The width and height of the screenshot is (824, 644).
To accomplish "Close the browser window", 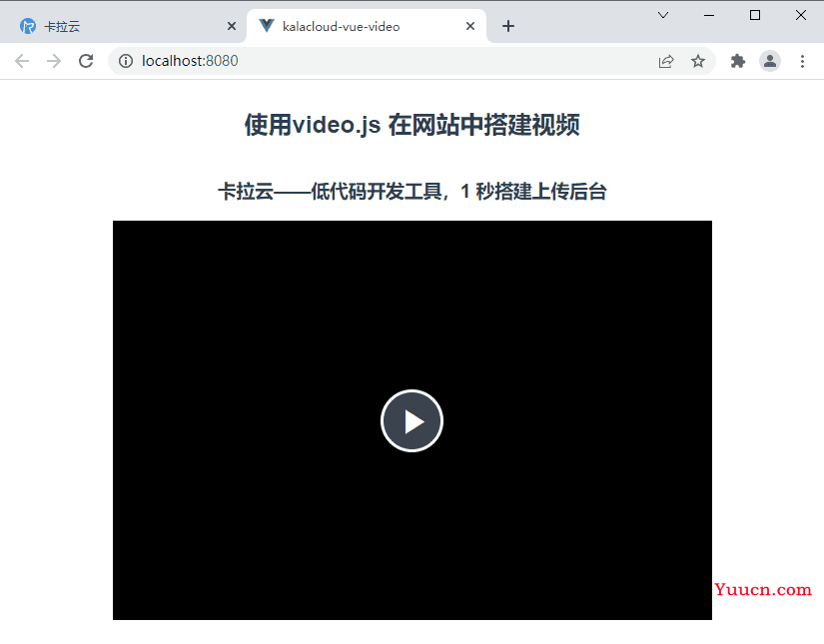I will (x=801, y=15).
